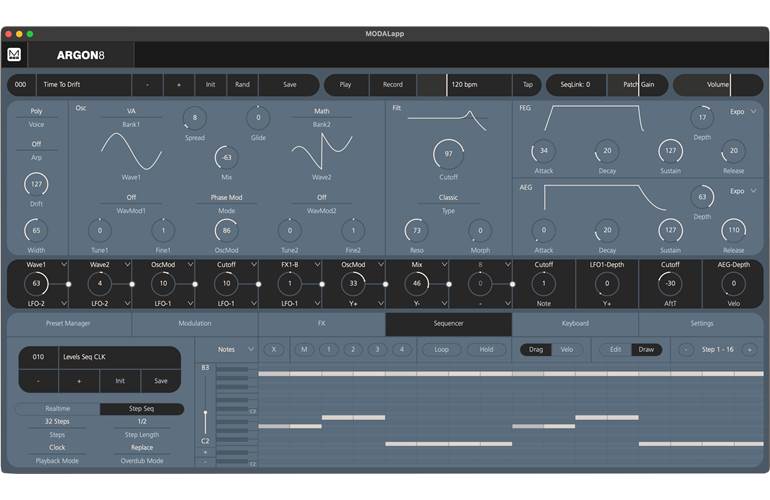Open the Keyboard tab

tap(575, 323)
